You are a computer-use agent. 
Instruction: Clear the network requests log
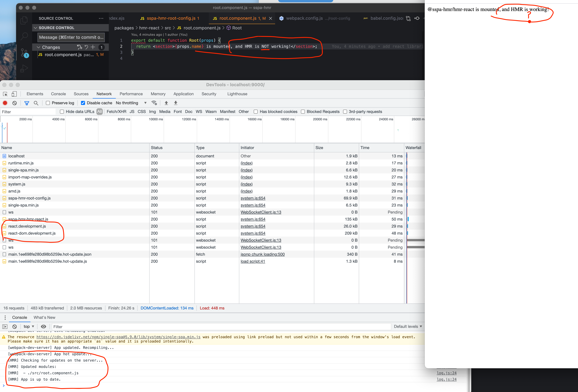14,103
